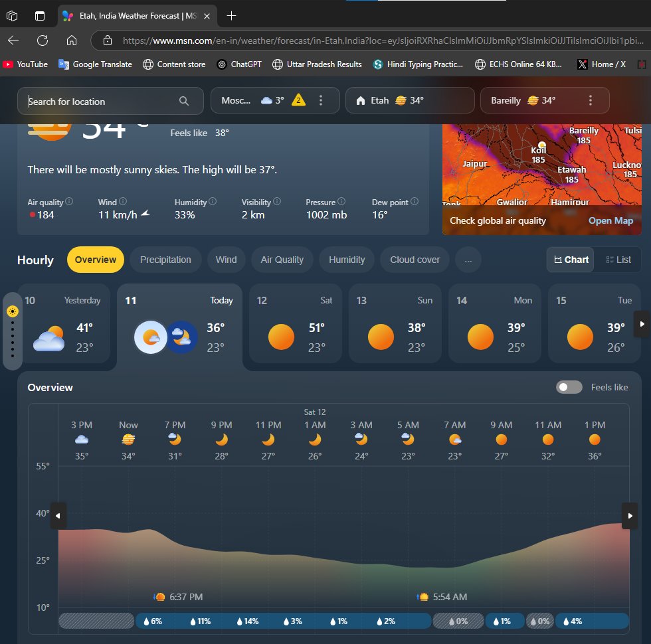This screenshot has height=644, width=651.
Task: Switch to the Precipitation hourly tab
Action: point(165,260)
